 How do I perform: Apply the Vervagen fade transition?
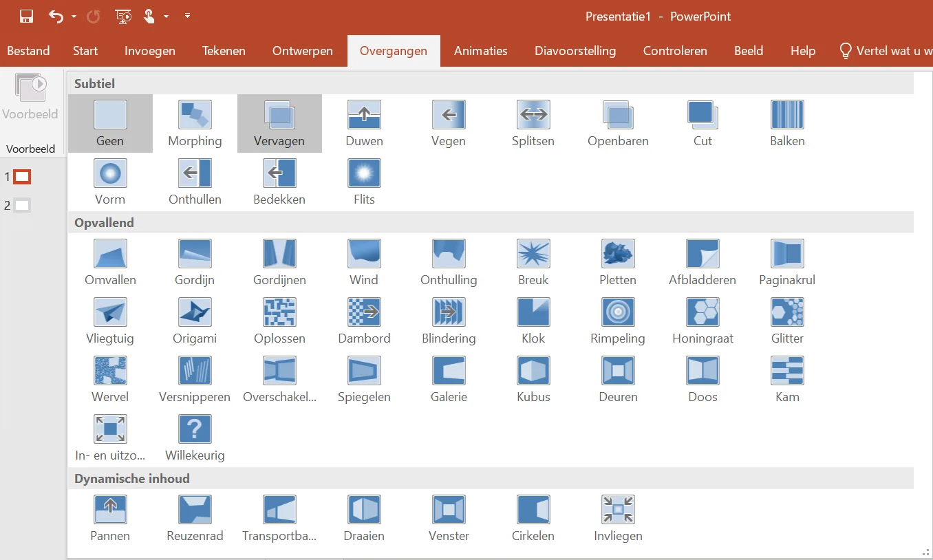pyautogui.click(x=279, y=123)
